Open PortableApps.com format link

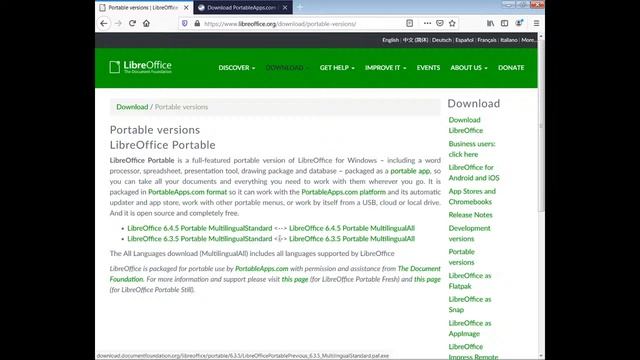pos(187,192)
